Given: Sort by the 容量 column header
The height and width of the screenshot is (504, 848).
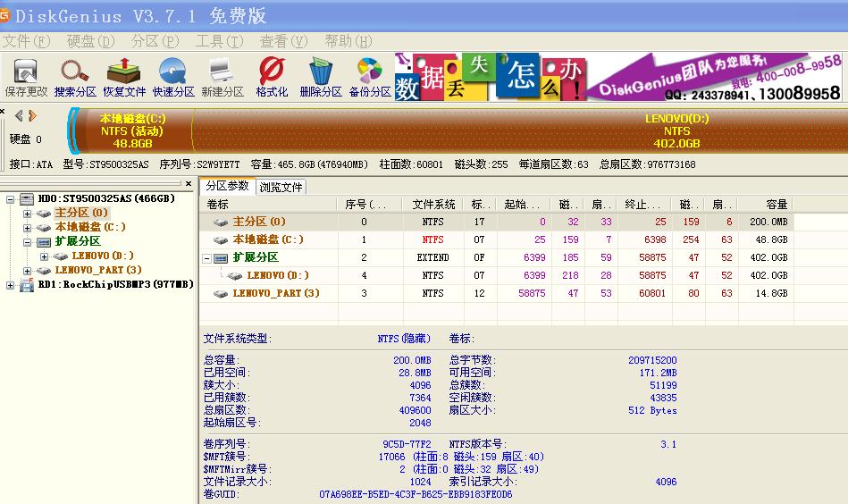Looking at the screenshot, I should 766,205.
